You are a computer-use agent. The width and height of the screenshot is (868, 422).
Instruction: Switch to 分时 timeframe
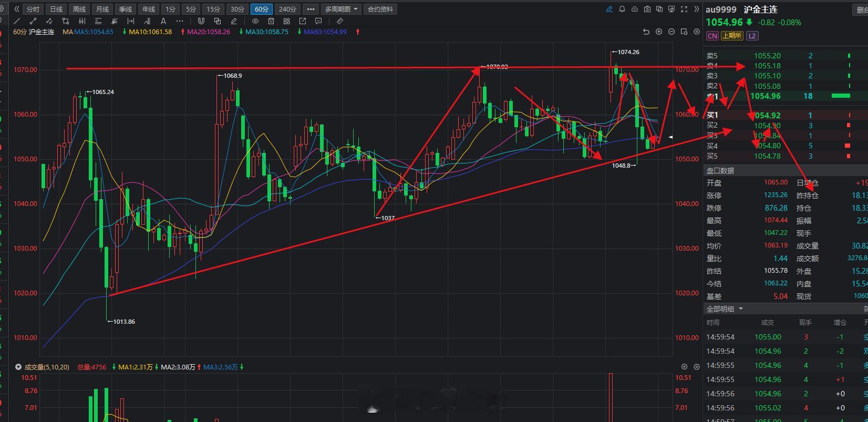pyautogui.click(x=33, y=9)
